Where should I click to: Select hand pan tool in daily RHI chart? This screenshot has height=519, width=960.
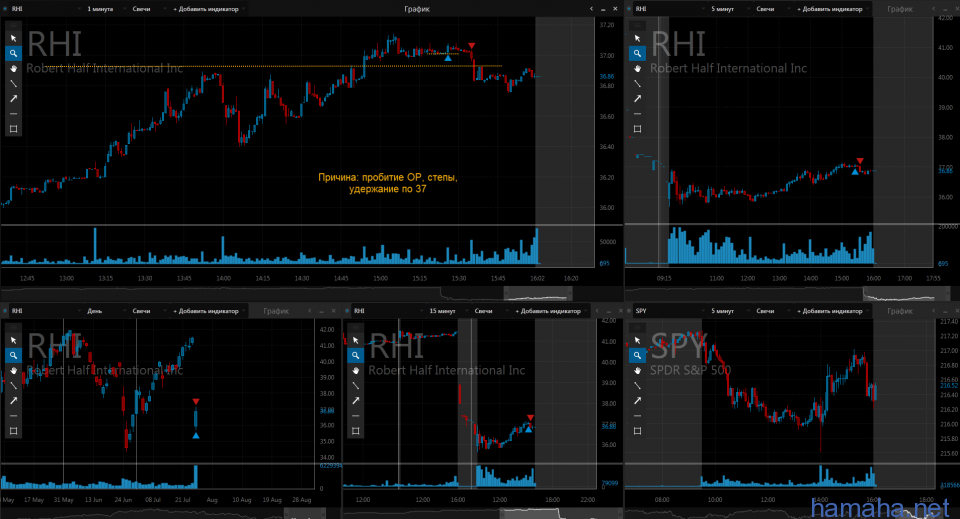click(13, 370)
